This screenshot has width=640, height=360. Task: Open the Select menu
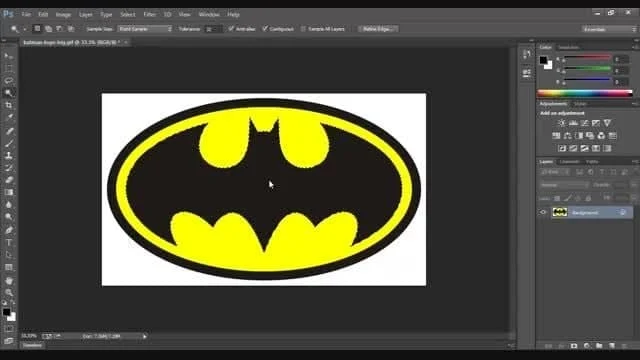[x=128, y=14]
